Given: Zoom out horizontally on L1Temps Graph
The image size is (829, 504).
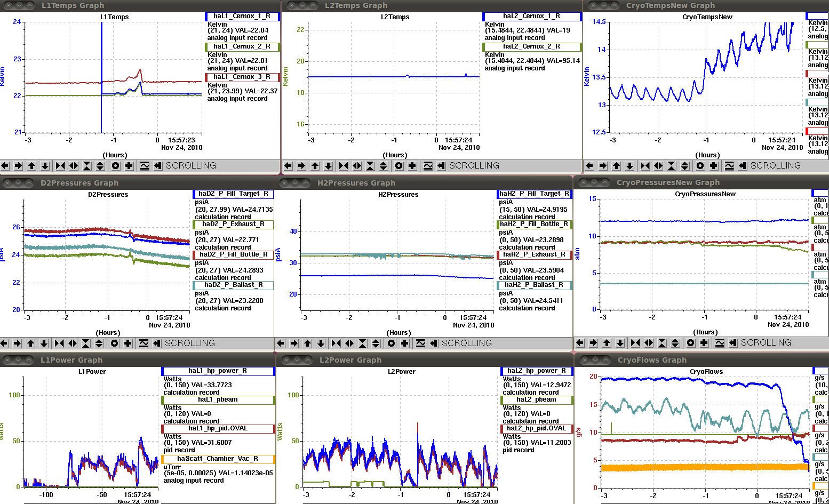Looking at the screenshot, I should (74, 166).
